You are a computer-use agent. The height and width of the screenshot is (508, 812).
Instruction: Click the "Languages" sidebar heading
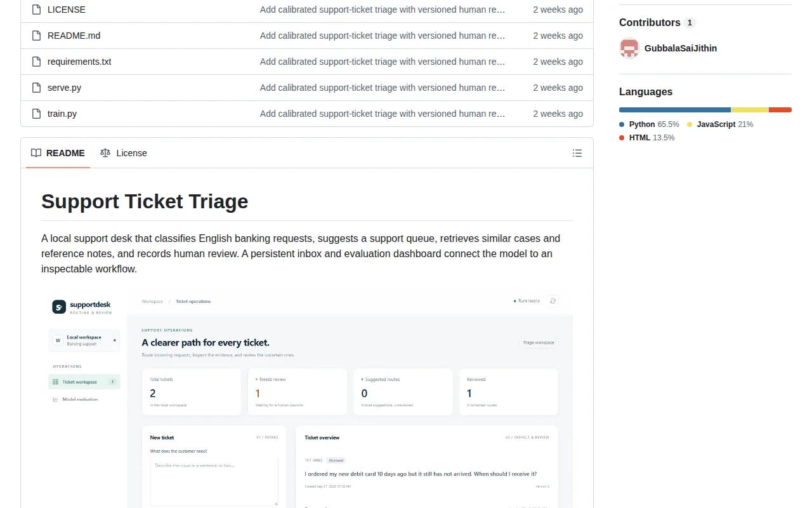[646, 91]
